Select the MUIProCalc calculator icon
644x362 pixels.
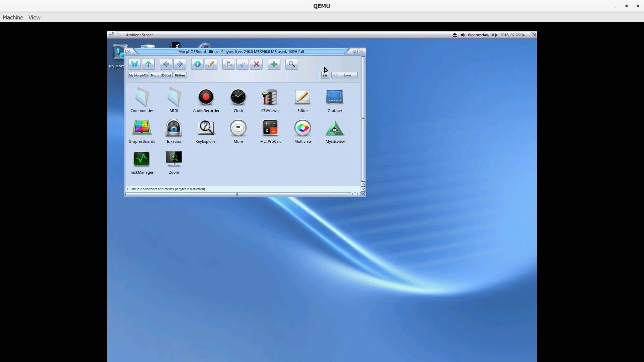tap(270, 131)
